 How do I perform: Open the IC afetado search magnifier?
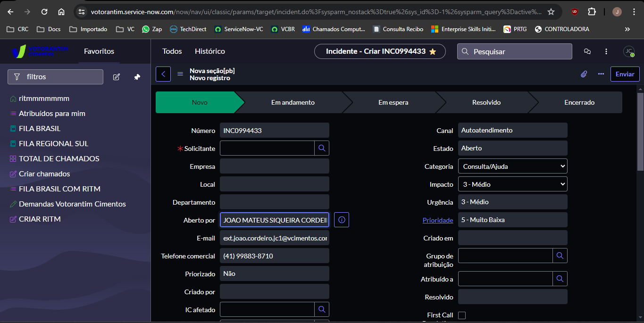click(322, 309)
